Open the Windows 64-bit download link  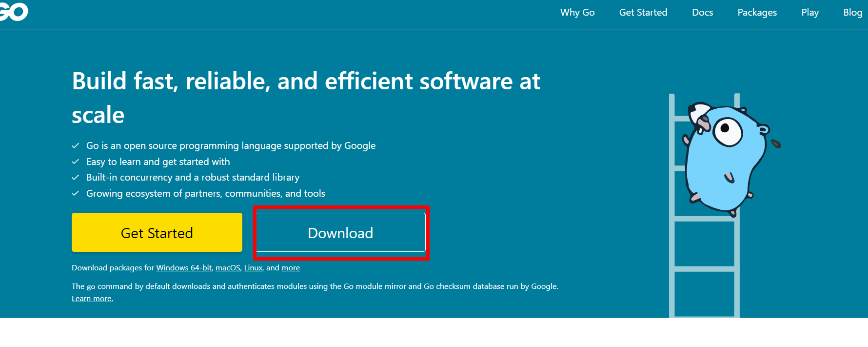[x=184, y=268]
